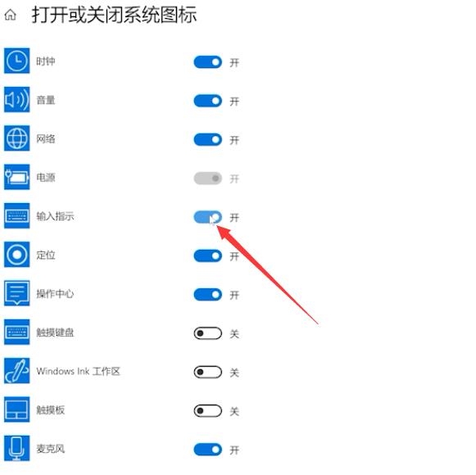This screenshot has width=476, height=475.
Task: Click the home icon beside the page title
Action: pos(11,15)
